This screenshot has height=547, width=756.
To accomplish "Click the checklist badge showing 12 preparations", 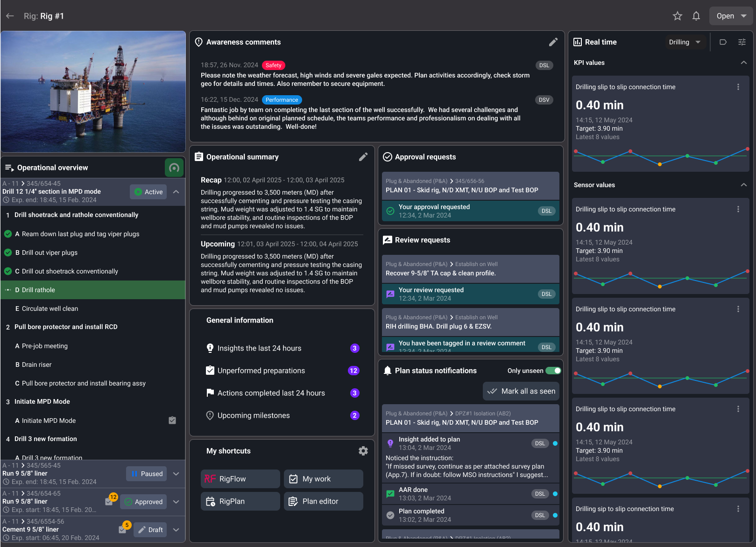I will click(110, 501).
